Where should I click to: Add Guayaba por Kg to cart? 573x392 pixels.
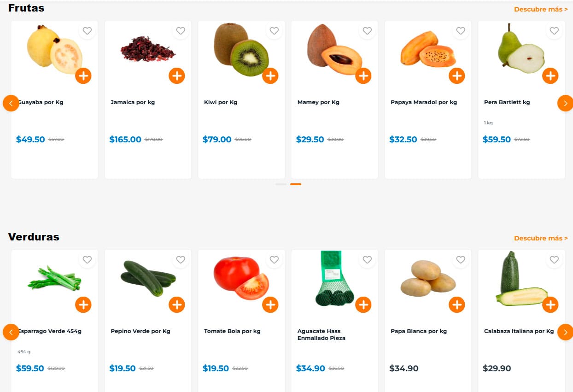[x=83, y=76]
